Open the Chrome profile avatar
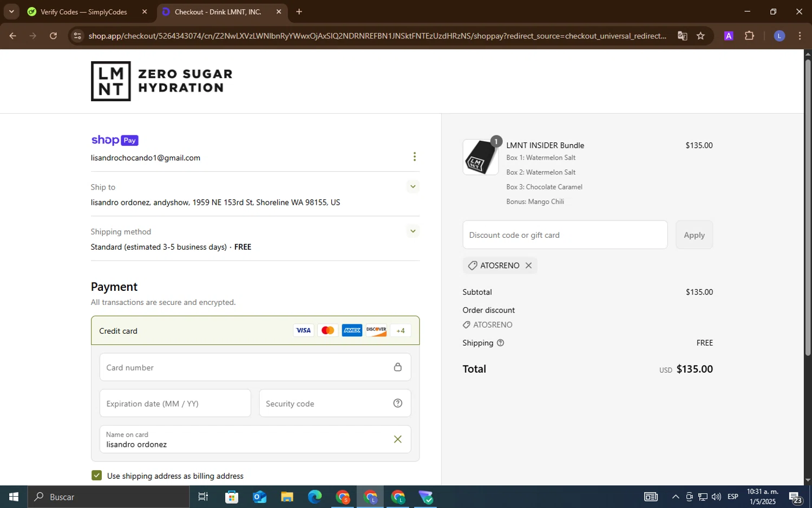Screen dimensions: 812x508 point(780,36)
